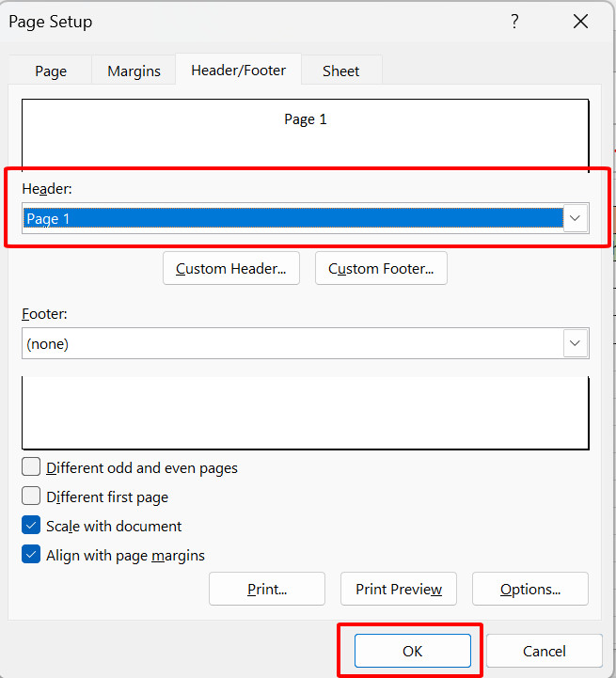
Task: Check Different first page option
Action: pyautogui.click(x=31, y=497)
